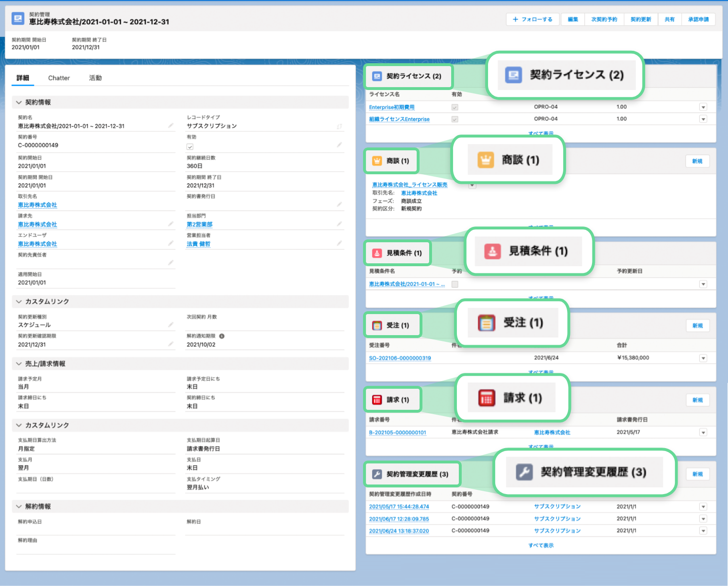
Task: Click the 商談 crown icon
Action: pyautogui.click(x=377, y=161)
